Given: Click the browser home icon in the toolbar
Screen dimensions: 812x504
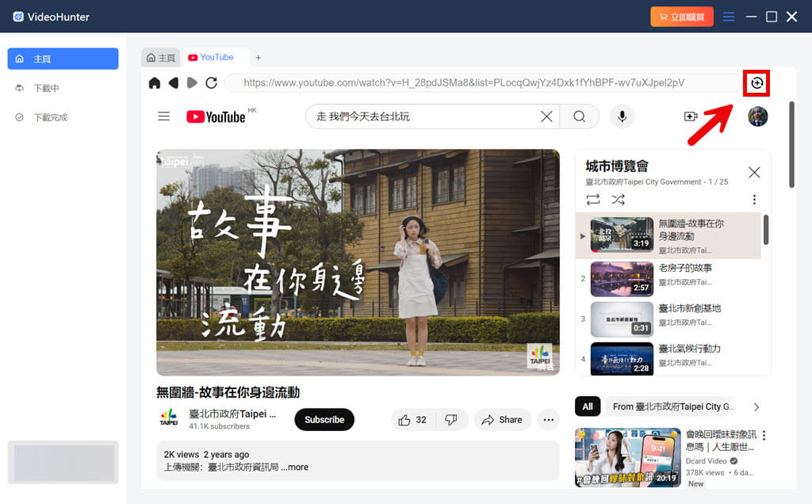Looking at the screenshot, I should [x=154, y=82].
